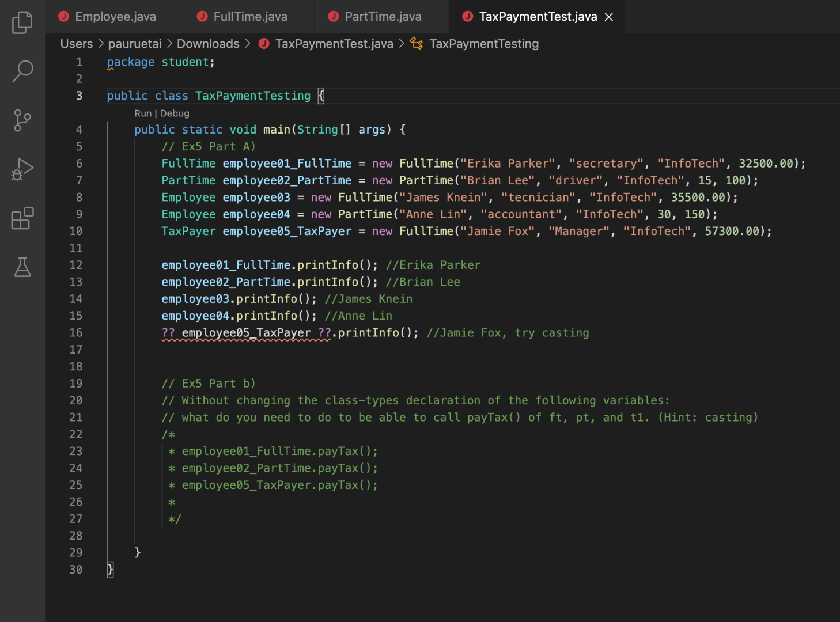Click Downloads in the breadcrumb path

[208, 44]
